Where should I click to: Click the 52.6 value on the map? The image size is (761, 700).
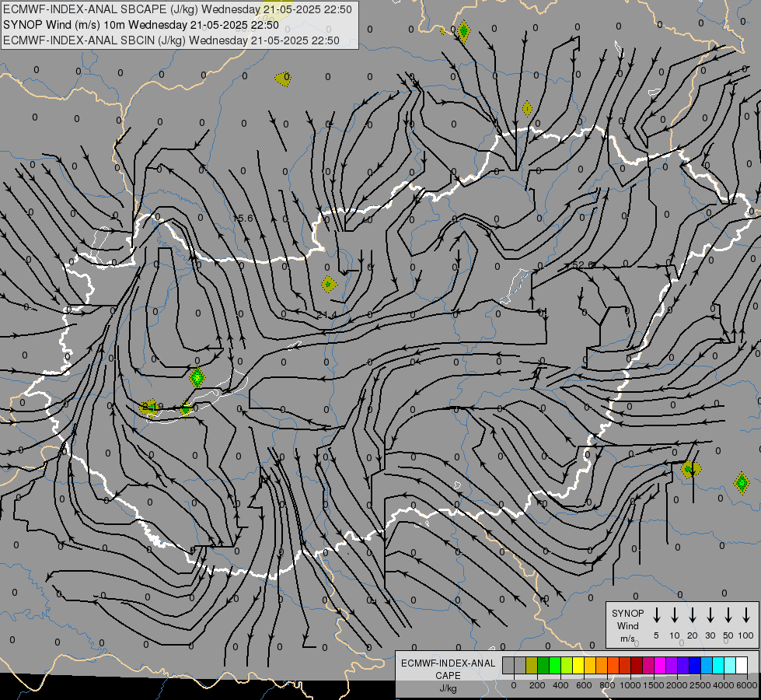coord(583,264)
